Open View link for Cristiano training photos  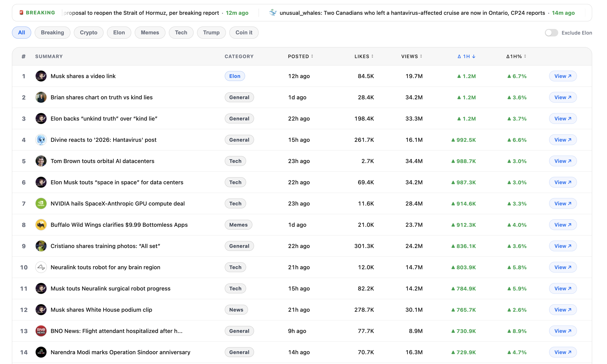563,246
